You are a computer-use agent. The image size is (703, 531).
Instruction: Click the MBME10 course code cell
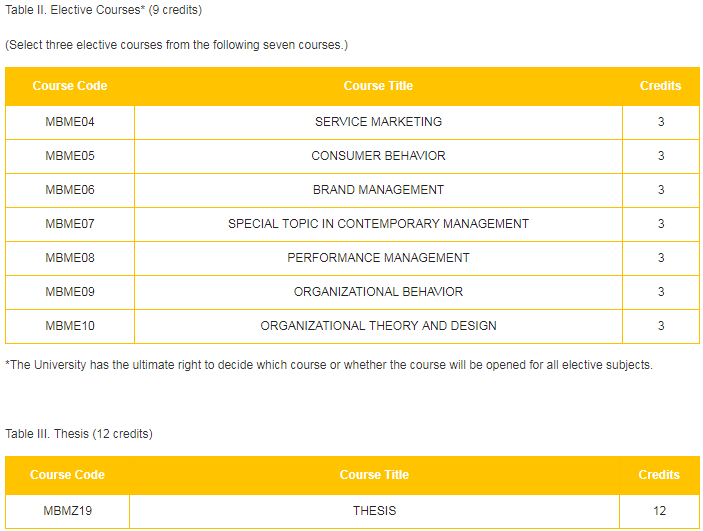70,326
